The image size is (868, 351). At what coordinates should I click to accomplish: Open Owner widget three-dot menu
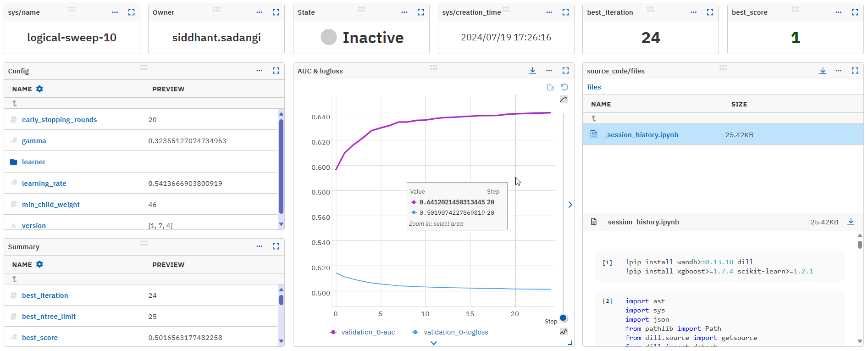(260, 12)
